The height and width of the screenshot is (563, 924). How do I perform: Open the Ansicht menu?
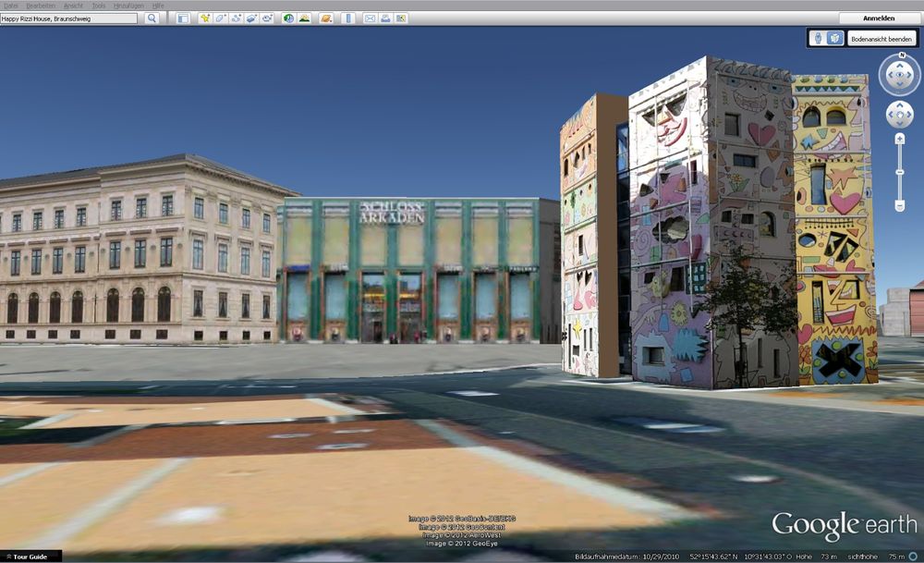(x=73, y=6)
